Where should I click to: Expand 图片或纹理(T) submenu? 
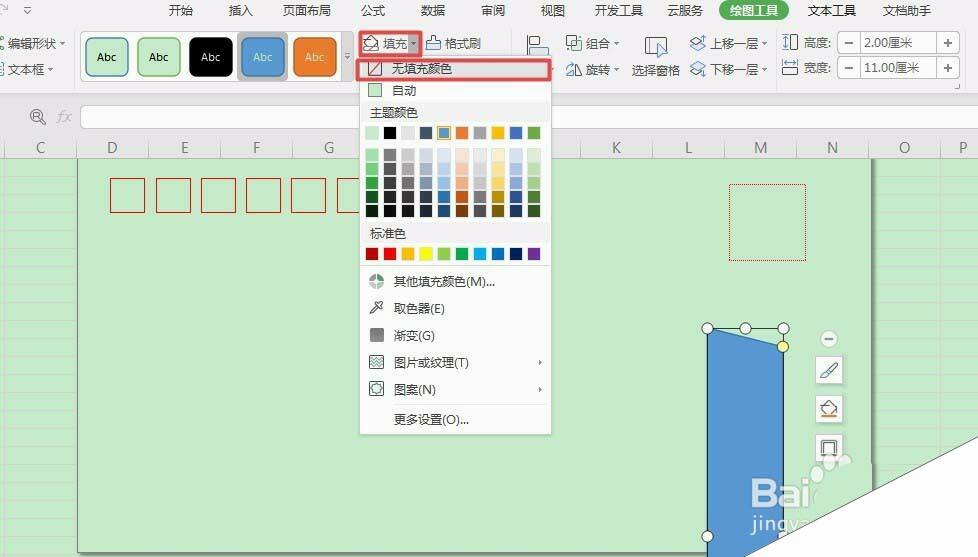click(x=453, y=362)
